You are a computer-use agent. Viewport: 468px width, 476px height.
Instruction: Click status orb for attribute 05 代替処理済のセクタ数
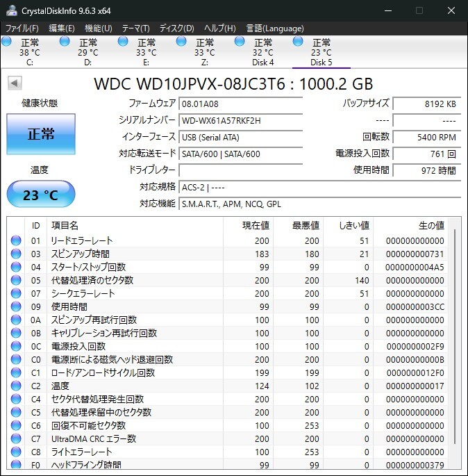pos(16,280)
